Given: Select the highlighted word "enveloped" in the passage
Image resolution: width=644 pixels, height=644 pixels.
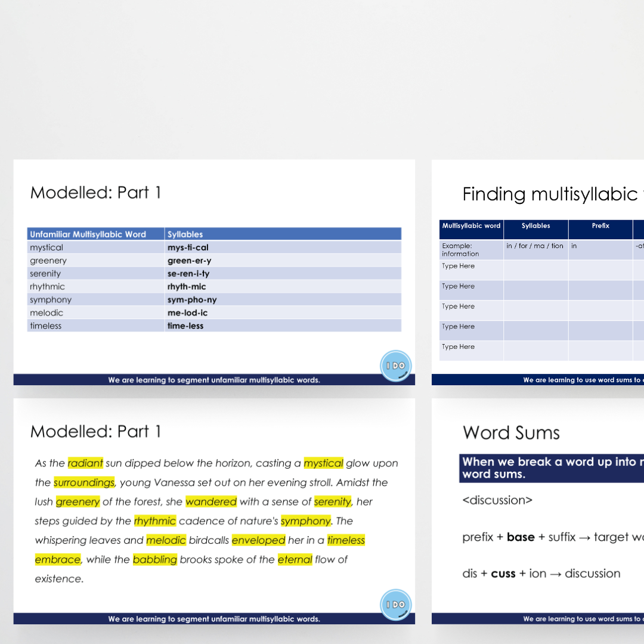Looking at the screenshot, I should click(x=258, y=540).
